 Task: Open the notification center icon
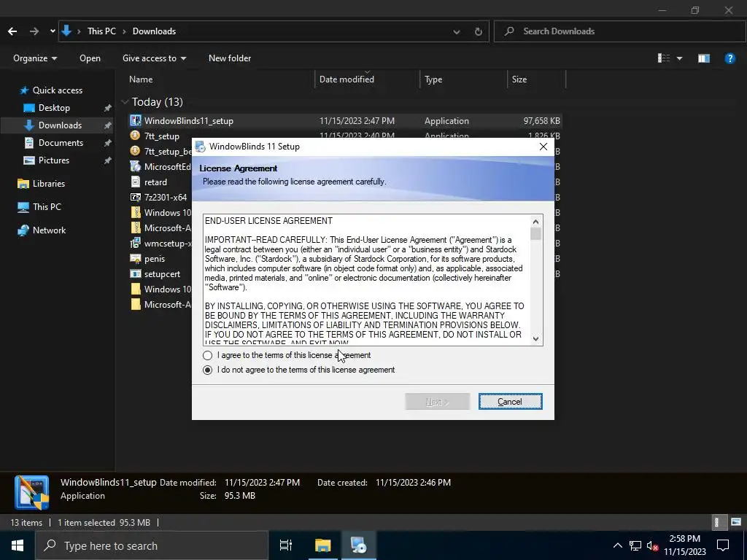click(723, 545)
